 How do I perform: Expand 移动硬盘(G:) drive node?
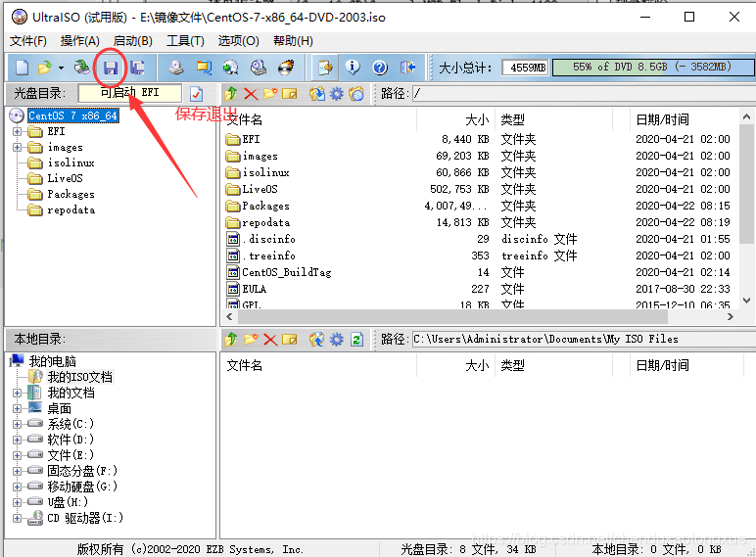click(x=17, y=487)
